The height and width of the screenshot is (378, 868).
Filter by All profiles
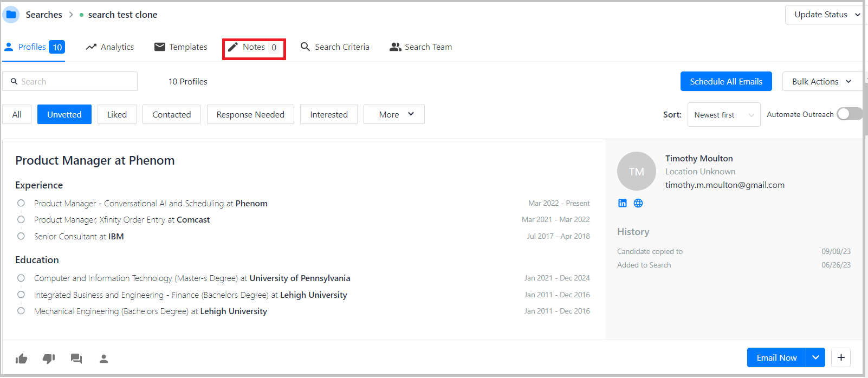click(x=17, y=114)
